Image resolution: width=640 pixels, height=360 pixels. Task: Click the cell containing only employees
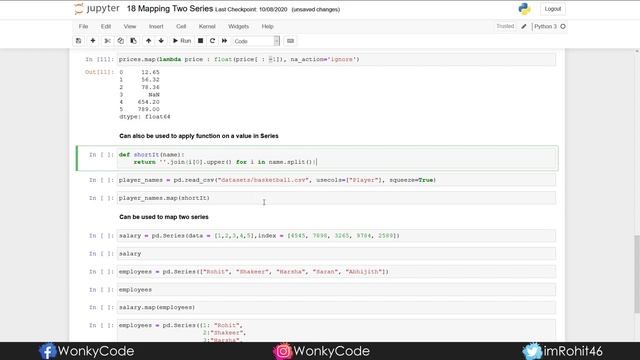tap(336, 289)
